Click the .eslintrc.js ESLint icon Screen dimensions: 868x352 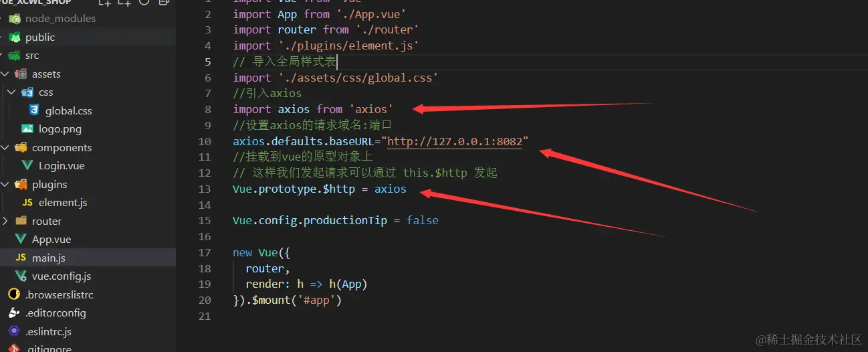(x=14, y=331)
